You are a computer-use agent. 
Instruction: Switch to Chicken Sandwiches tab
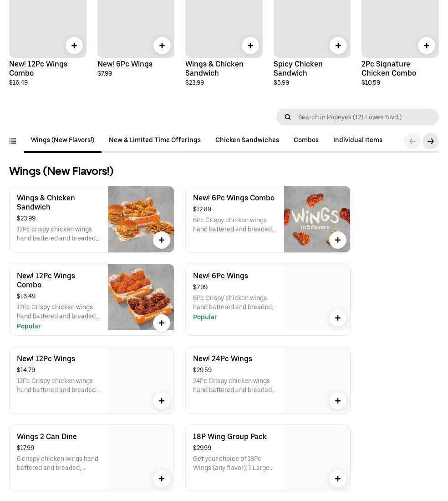pos(247,140)
